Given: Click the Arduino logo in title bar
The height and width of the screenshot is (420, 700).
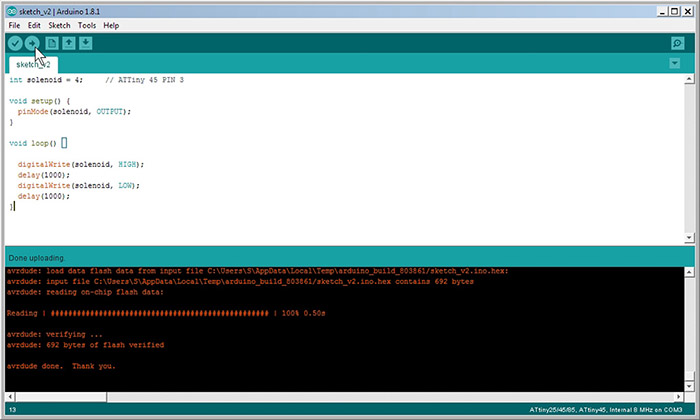Looking at the screenshot, I should coord(12,12).
